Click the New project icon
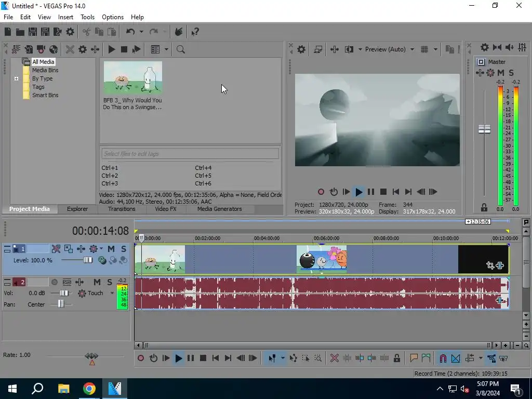This screenshot has height=399, width=532. 7,32
